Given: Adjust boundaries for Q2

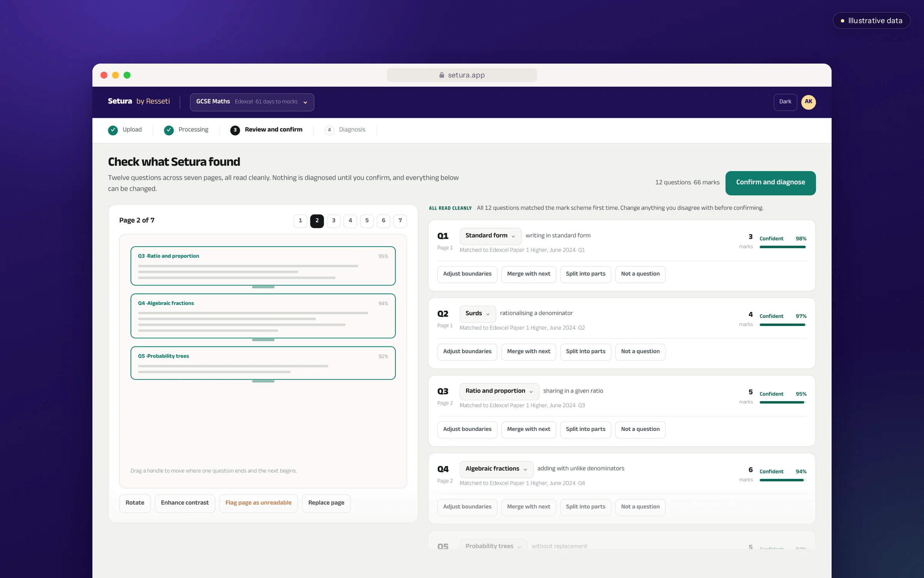Looking at the screenshot, I should pos(467,352).
